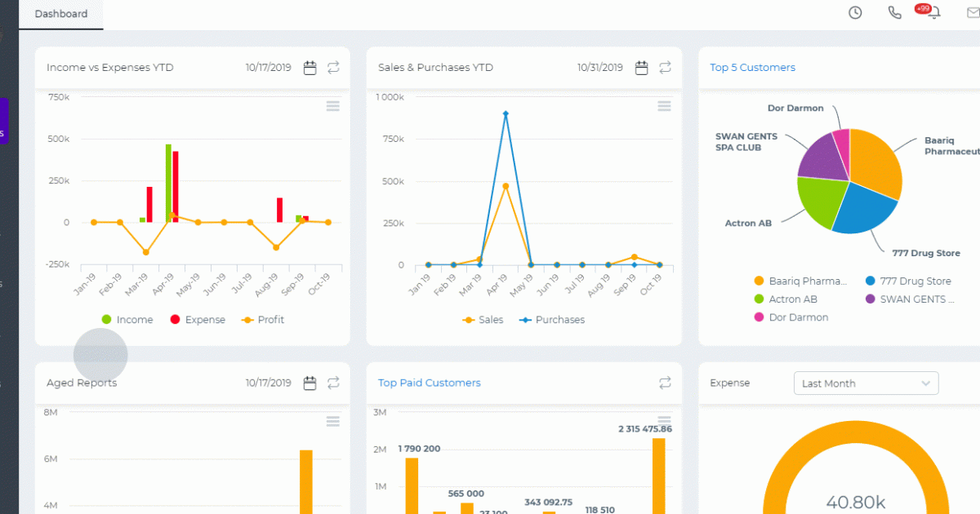Toggle Income series in chart legend
980x514 pixels.
point(127,320)
